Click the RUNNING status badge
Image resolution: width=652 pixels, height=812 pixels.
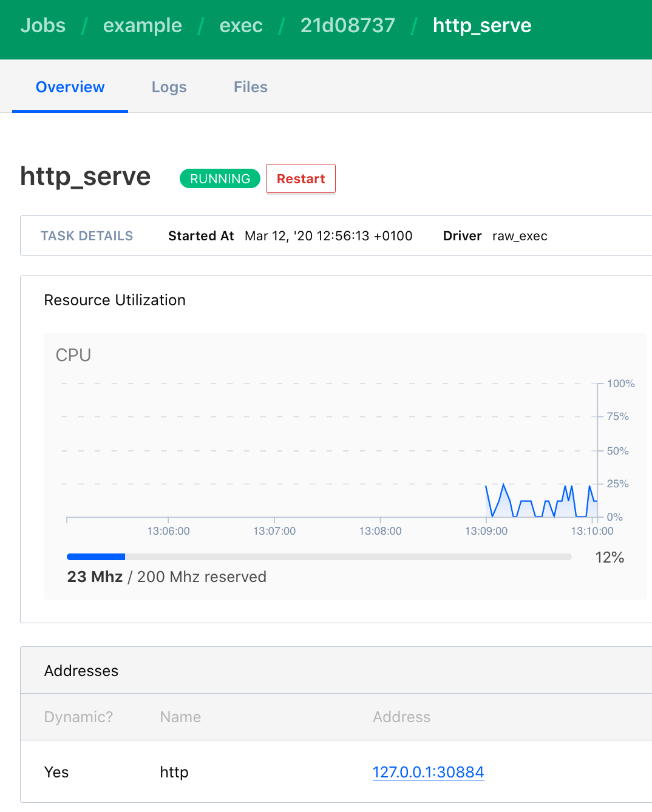[220, 178]
